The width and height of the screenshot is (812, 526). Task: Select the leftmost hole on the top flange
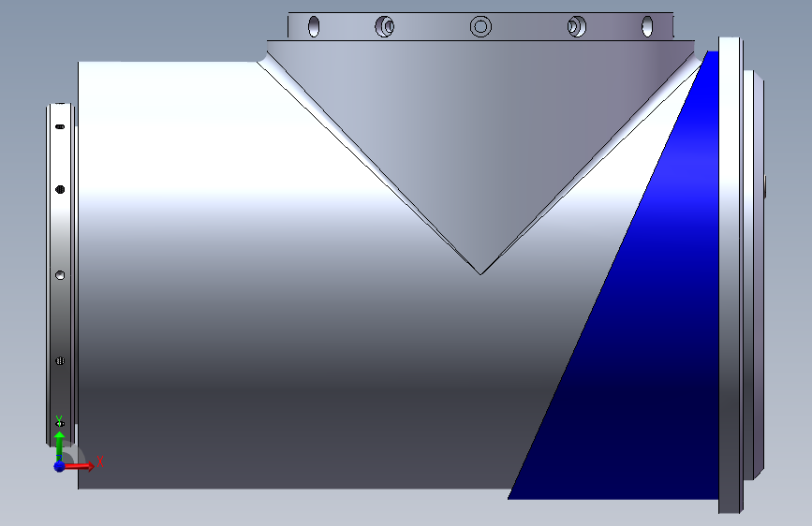pyautogui.click(x=314, y=26)
